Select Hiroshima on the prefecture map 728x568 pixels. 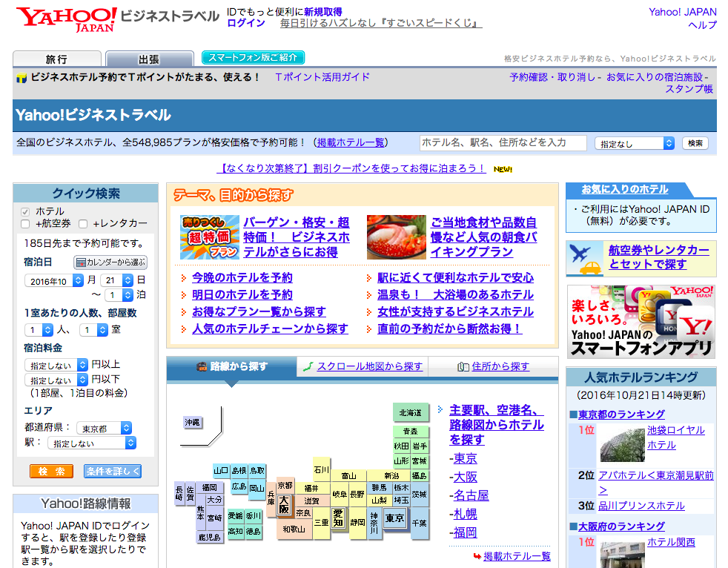239,486
